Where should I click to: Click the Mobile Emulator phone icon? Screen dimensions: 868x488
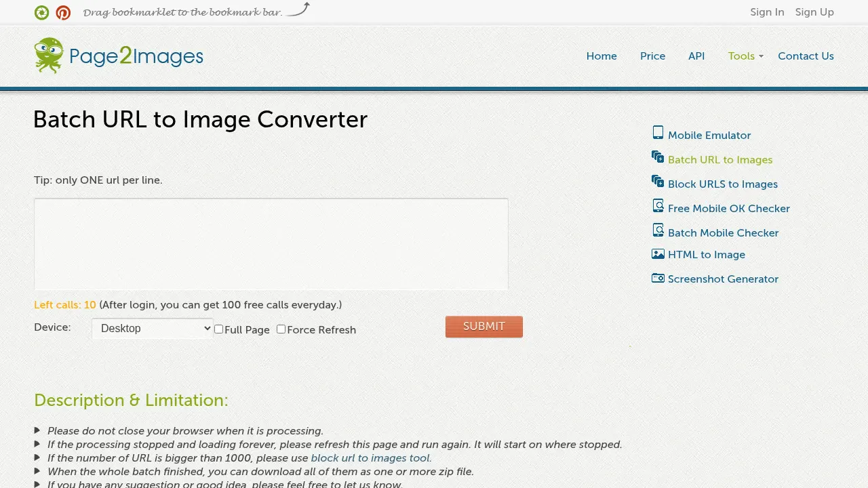coord(658,132)
